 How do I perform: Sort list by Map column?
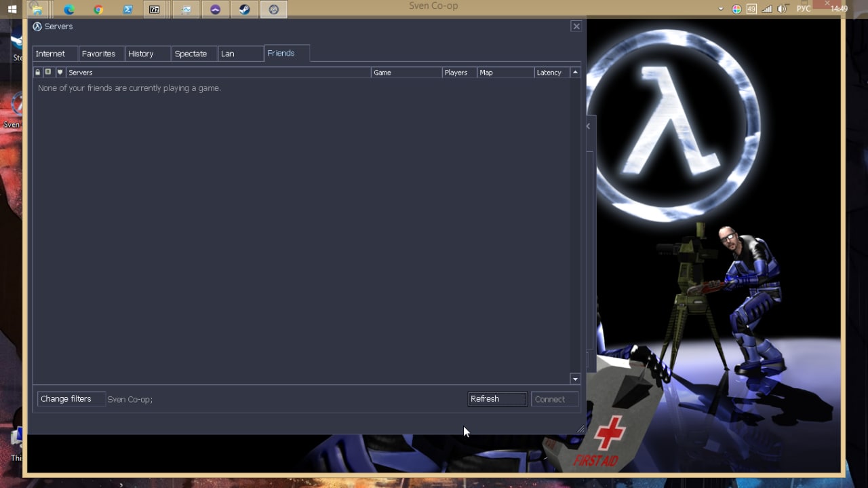pyautogui.click(x=505, y=73)
